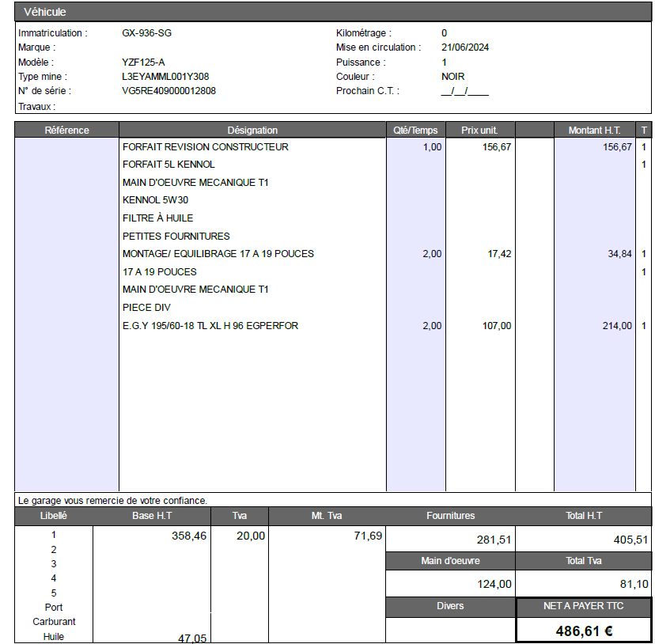The height and width of the screenshot is (644, 655).
Task: Click the Désignation column header
Action: [x=252, y=130]
